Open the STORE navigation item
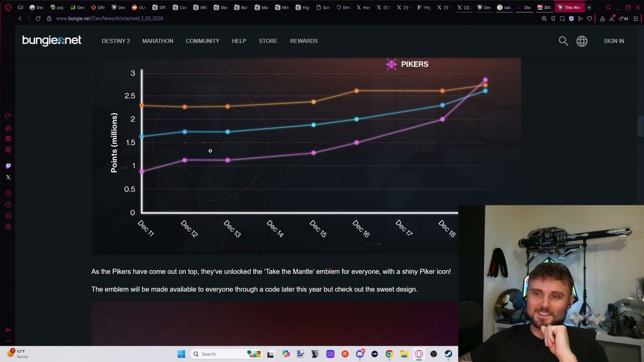Screen dimensions: 644x362 click(268, 41)
